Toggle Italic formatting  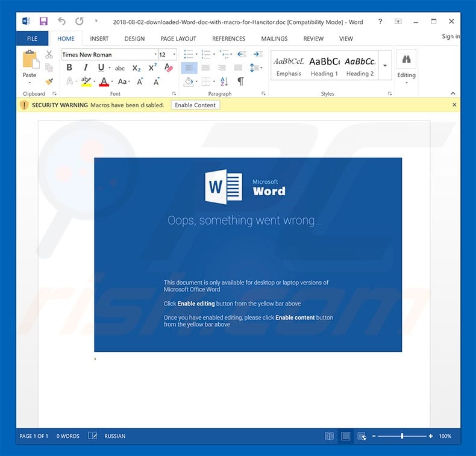click(x=86, y=67)
